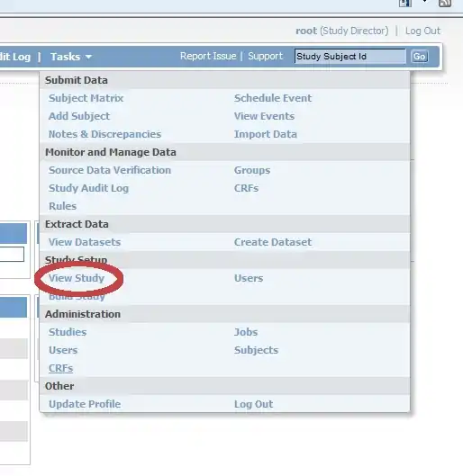Open Notes & Discrepancies
Screen dimensions: 463x476
104,134
